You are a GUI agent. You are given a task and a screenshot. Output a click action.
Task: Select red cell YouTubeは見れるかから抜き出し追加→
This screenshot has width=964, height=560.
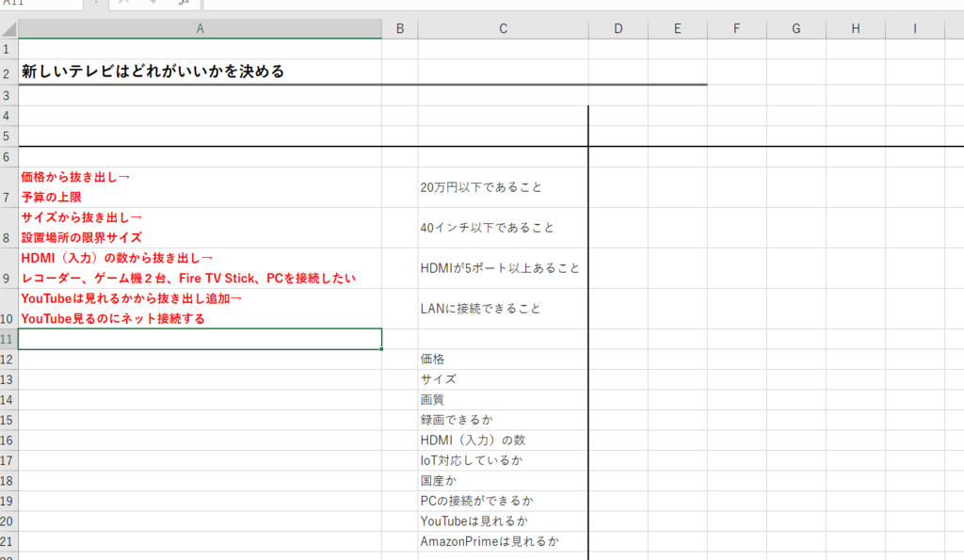[x=200, y=310]
